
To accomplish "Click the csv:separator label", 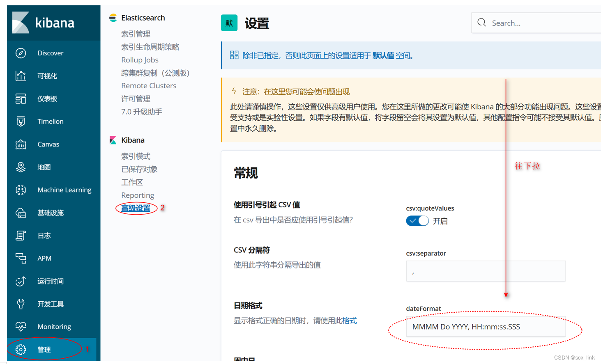I will coord(426,253).
